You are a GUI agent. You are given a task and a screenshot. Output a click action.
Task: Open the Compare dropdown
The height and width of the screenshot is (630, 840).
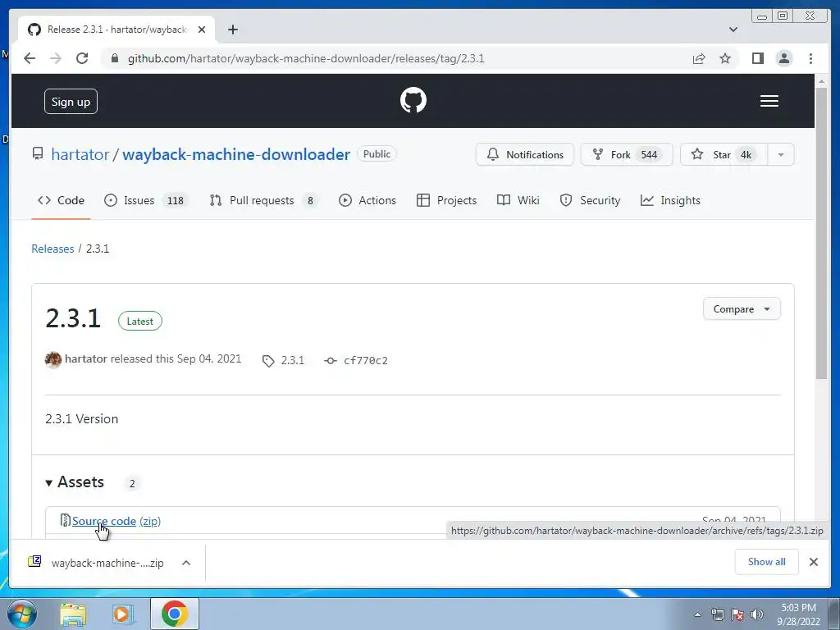coord(742,309)
